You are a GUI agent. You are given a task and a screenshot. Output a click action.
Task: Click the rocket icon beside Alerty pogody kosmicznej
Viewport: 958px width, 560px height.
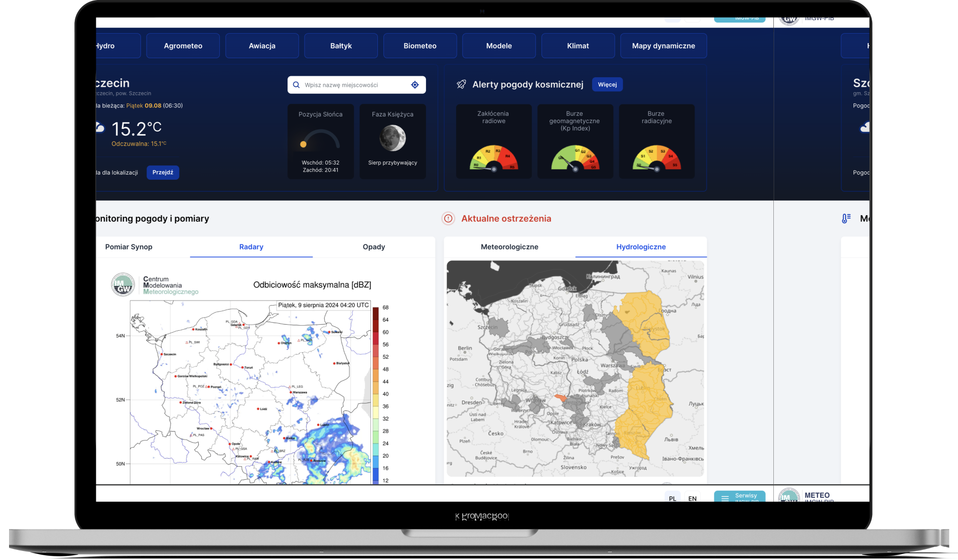[461, 84]
